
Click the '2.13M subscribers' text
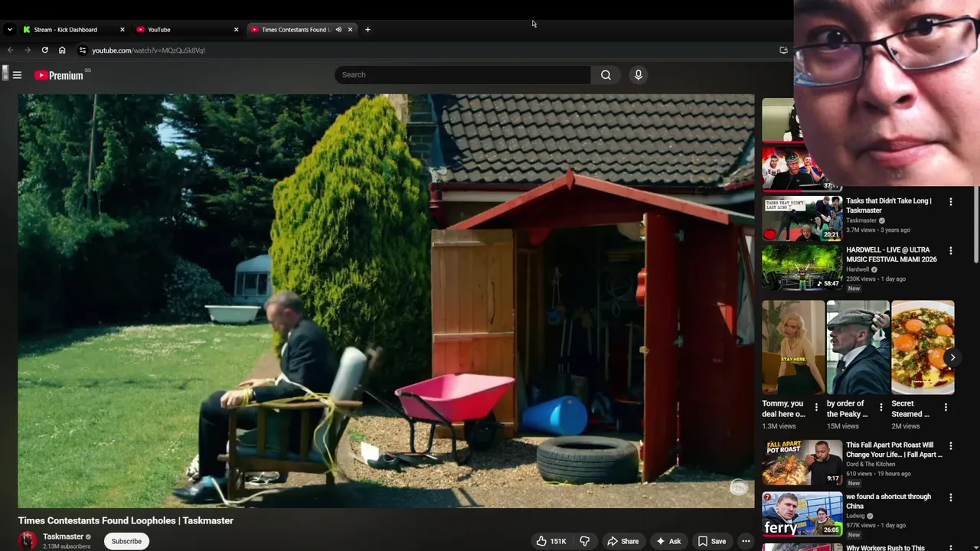(x=67, y=546)
